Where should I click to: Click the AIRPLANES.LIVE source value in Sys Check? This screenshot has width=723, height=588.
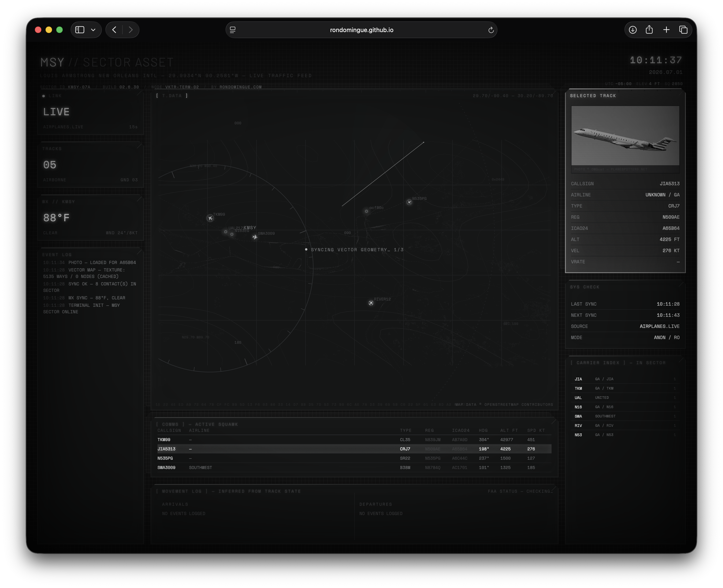pos(659,327)
